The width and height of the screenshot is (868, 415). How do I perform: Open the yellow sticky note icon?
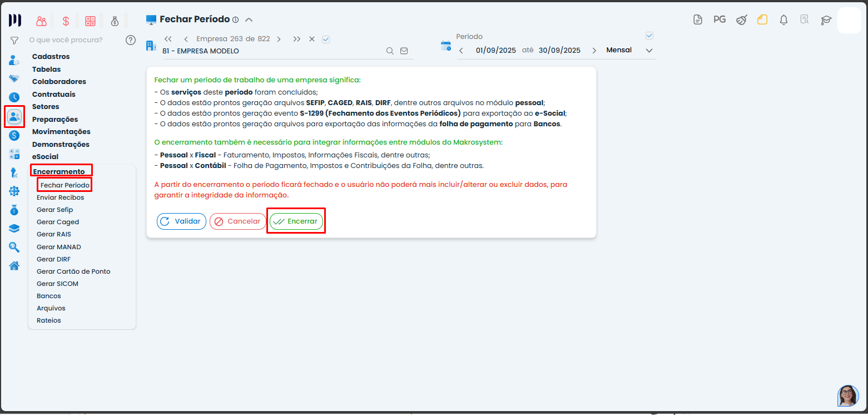point(762,20)
